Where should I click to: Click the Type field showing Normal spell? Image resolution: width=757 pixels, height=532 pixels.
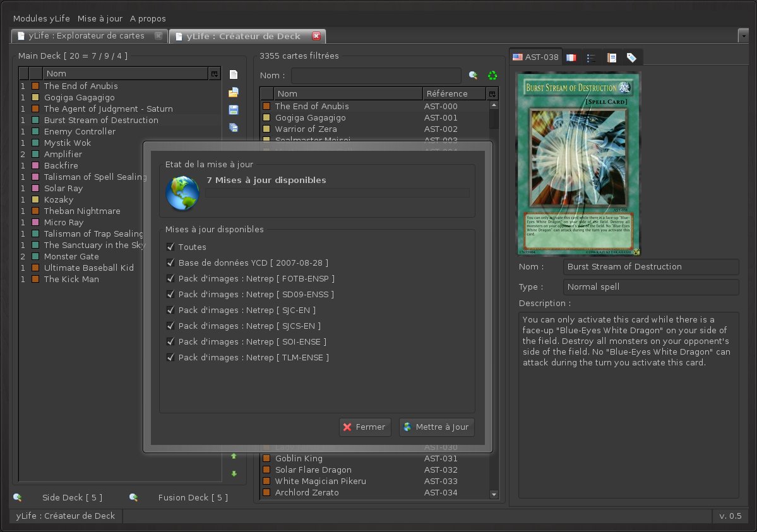coord(651,287)
